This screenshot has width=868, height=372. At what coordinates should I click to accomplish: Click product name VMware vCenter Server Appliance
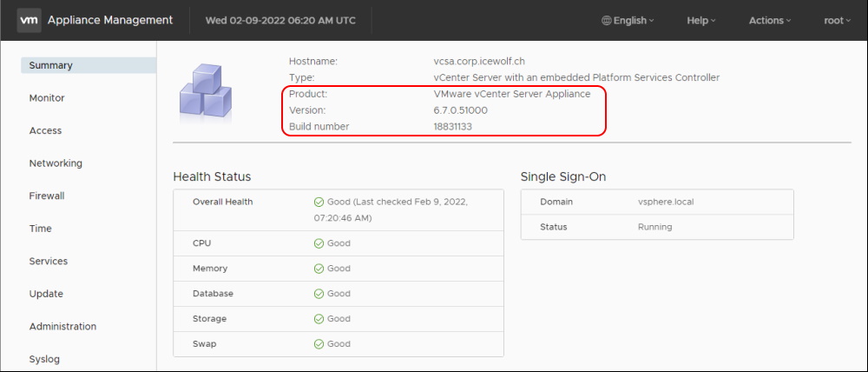512,94
